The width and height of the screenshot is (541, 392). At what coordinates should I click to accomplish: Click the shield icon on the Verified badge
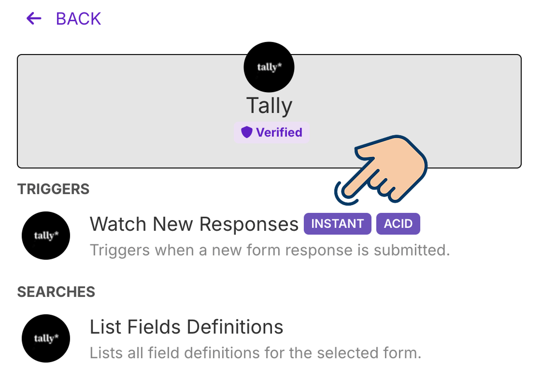(246, 132)
